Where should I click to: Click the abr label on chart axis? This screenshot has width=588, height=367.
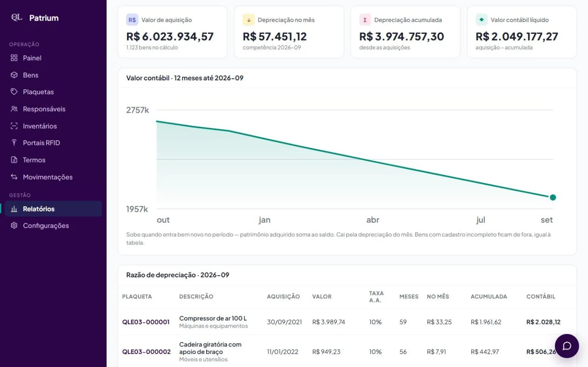(373, 220)
